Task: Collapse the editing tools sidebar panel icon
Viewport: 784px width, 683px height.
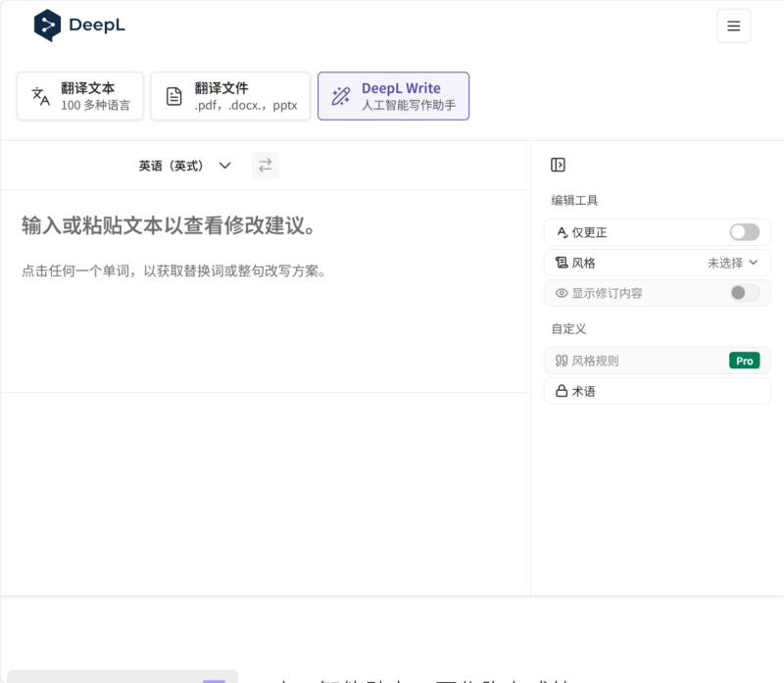Action: tap(558, 164)
